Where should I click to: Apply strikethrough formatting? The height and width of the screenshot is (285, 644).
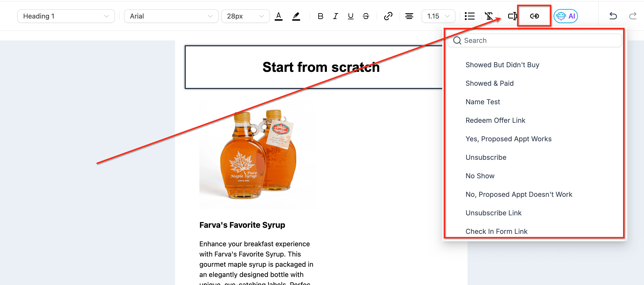pyautogui.click(x=366, y=16)
